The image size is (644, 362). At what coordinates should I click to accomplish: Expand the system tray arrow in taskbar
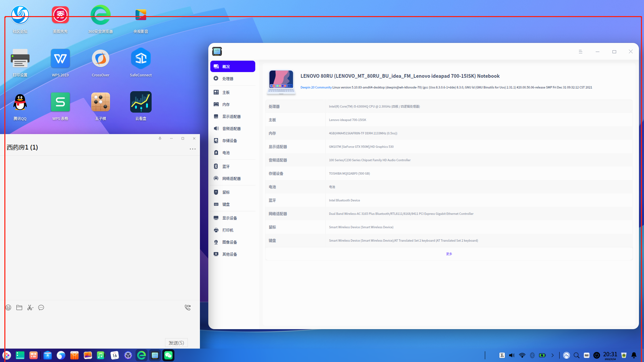point(552,355)
